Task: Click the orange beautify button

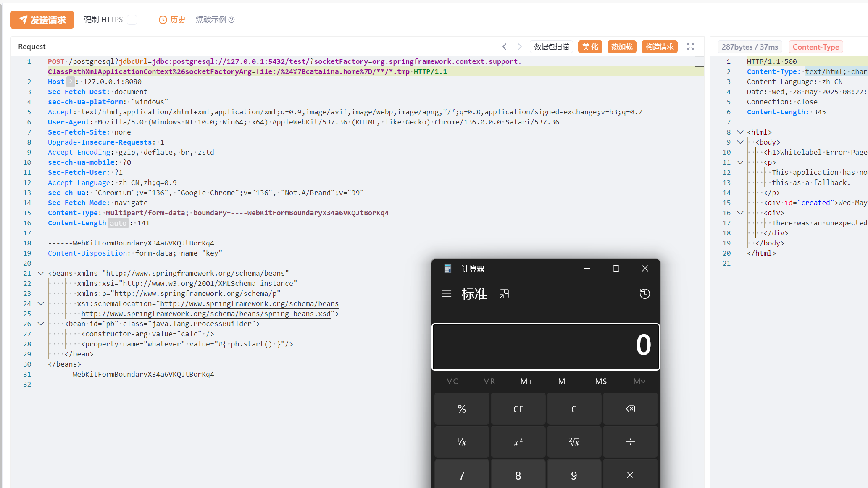Action: pos(590,47)
